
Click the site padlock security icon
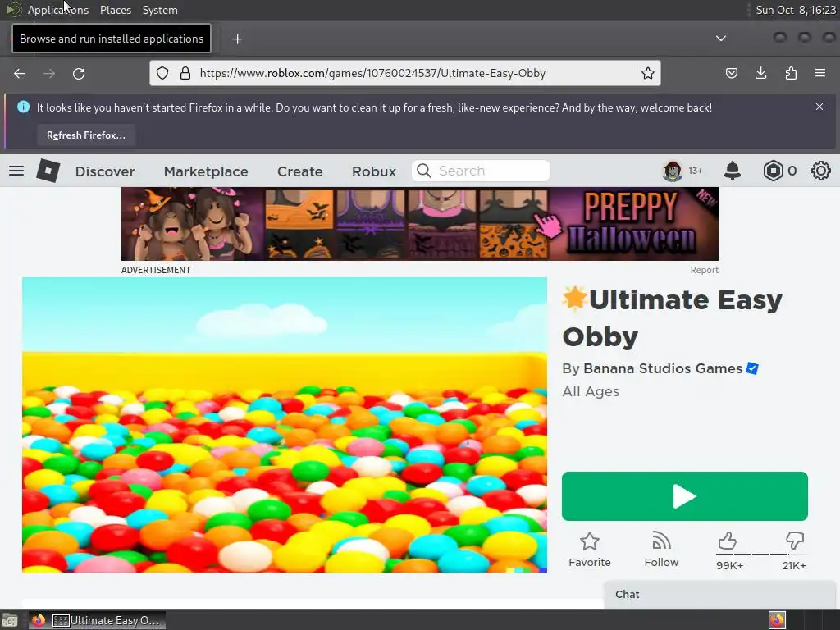pos(185,73)
